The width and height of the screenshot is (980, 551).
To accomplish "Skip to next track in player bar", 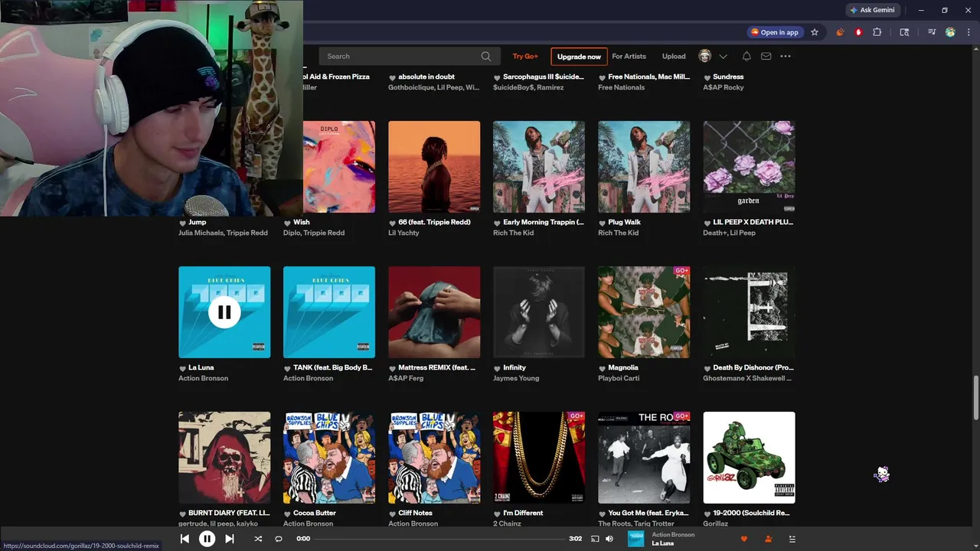I will pos(229,539).
